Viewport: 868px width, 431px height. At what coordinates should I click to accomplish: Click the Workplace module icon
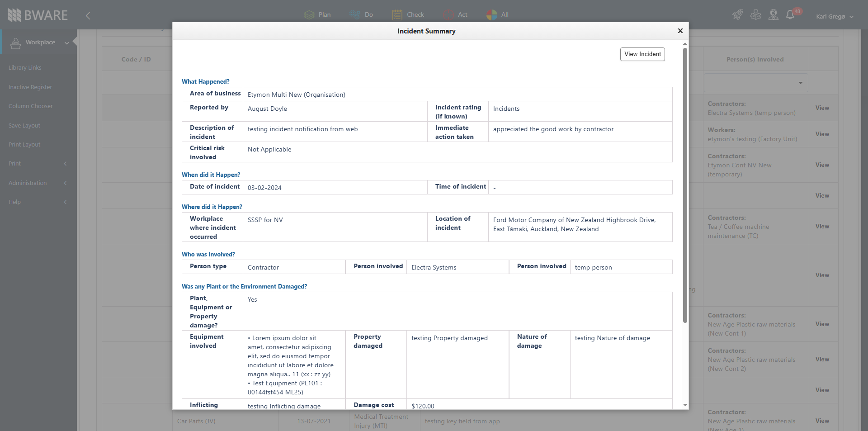pos(15,43)
